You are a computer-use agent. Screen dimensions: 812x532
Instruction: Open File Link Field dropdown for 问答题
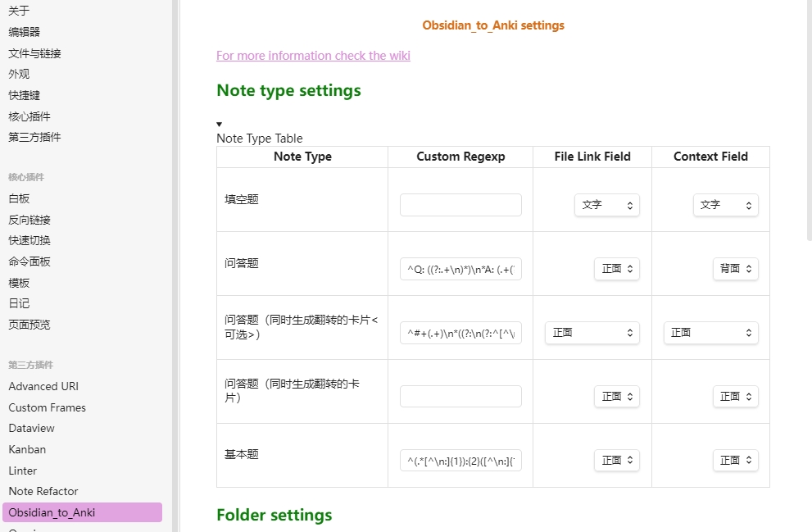point(617,269)
